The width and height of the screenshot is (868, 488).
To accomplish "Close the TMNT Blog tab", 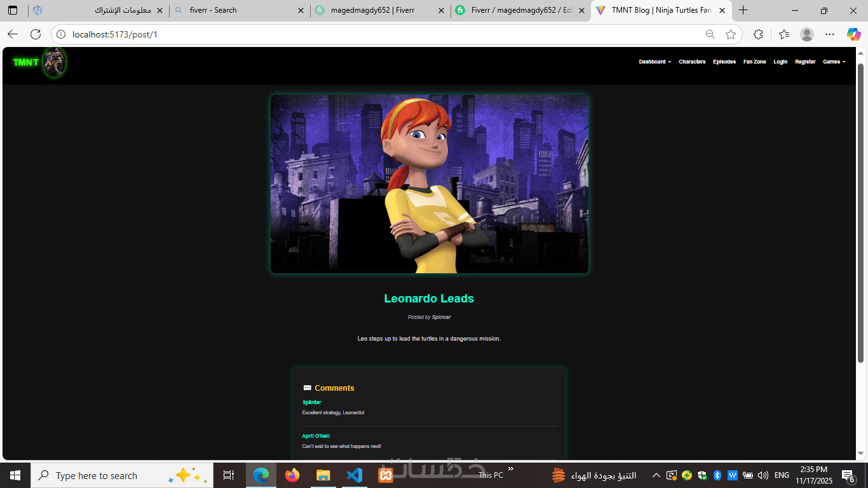I will pos(722,10).
